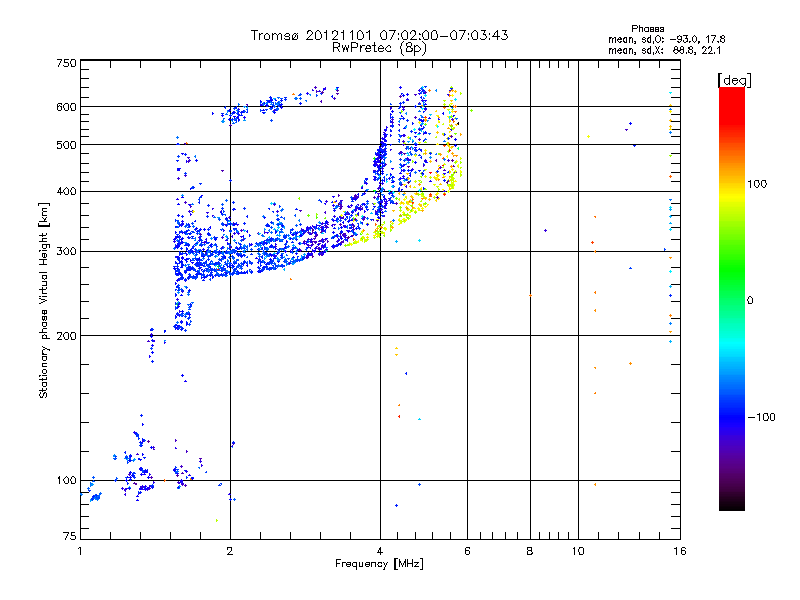Click the 'Frequency [MHz]' axis title

[x=379, y=564]
